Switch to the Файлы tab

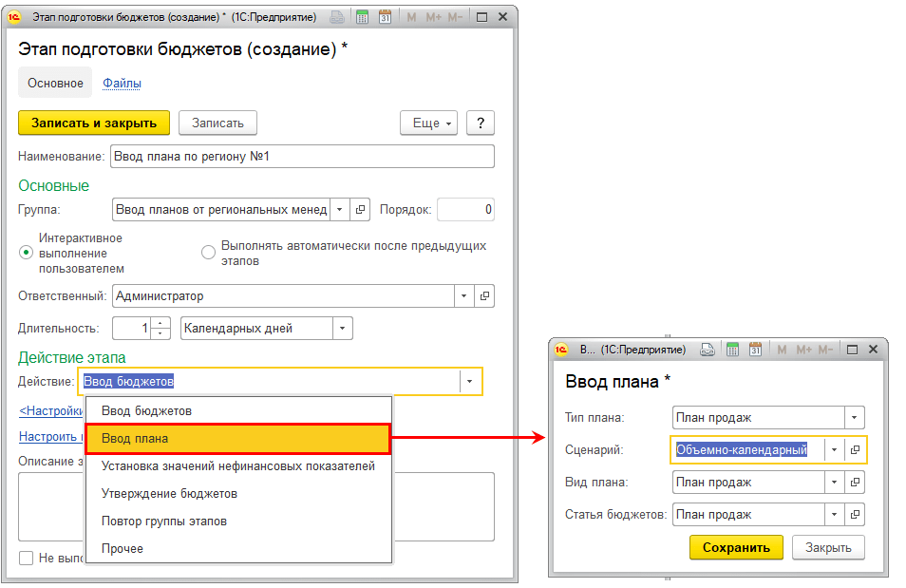(122, 84)
